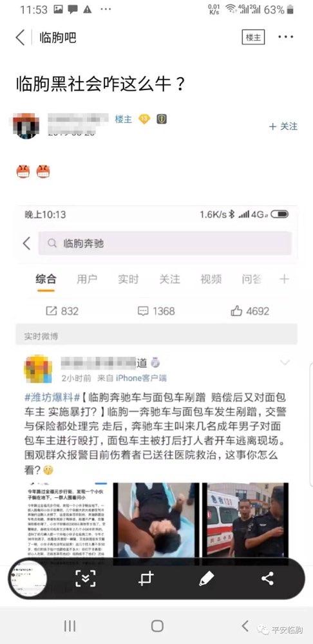Tap the scroll capture icon in screenshot toolbar
The height and width of the screenshot is (644, 313).
pos(86,579)
